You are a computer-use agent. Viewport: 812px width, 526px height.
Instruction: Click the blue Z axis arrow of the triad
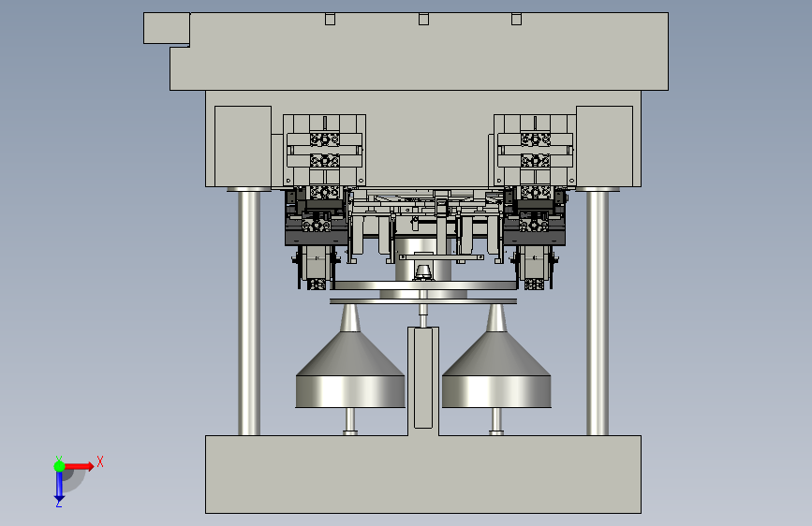click(x=59, y=487)
